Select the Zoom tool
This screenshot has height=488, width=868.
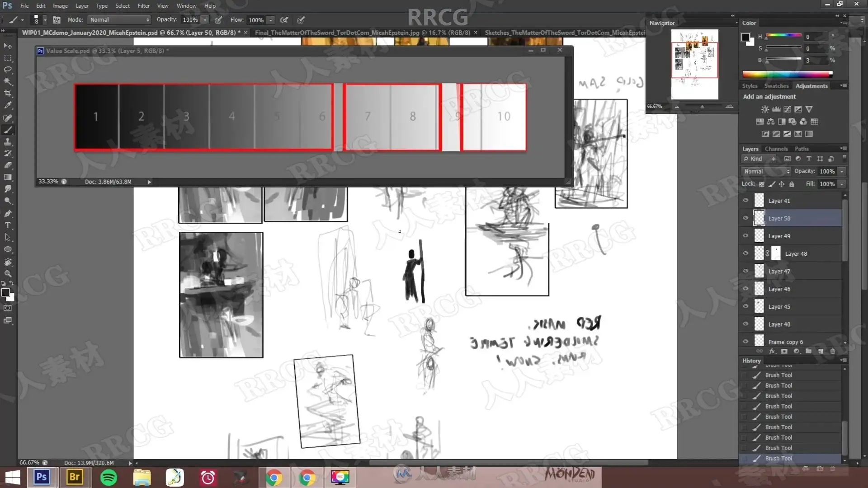pyautogui.click(x=8, y=274)
